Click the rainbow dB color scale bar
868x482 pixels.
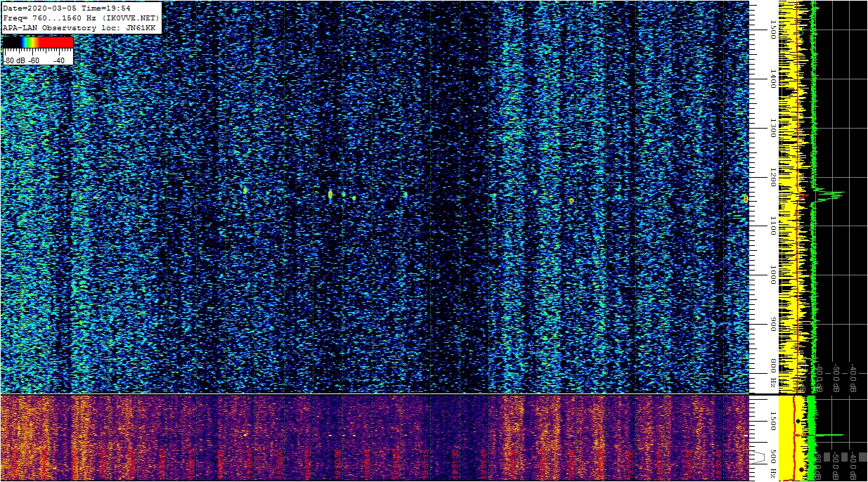(38, 43)
